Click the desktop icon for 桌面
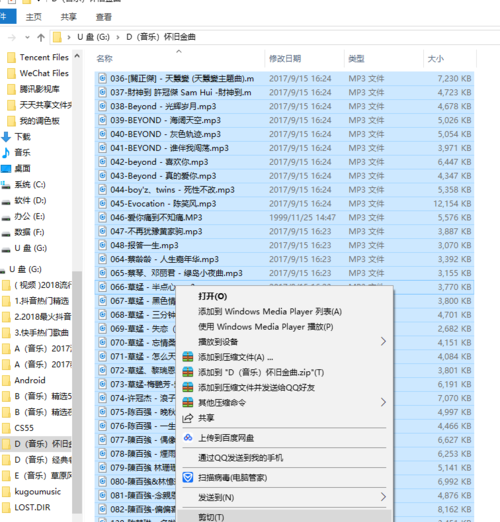The width and height of the screenshot is (500, 522). 6,169
